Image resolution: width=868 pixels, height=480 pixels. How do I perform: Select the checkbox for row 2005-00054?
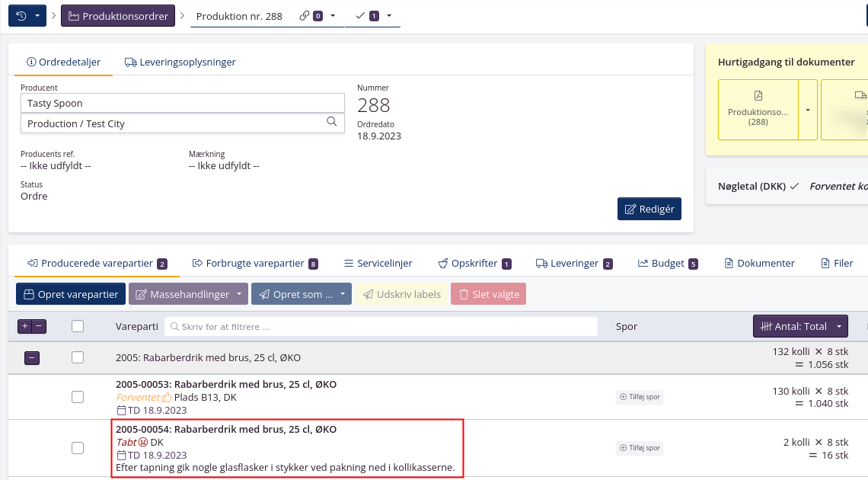click(x=77, y=448)
